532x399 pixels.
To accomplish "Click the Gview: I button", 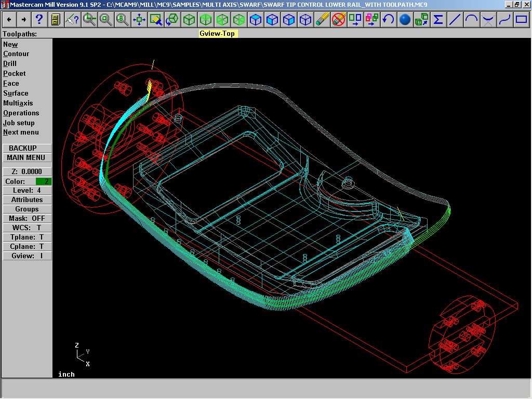I will point(27,256).
